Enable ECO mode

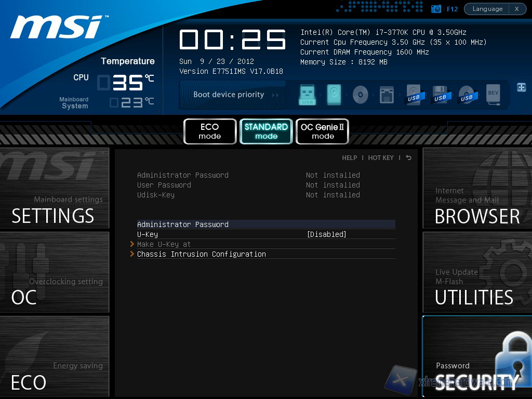click(210, 131)
